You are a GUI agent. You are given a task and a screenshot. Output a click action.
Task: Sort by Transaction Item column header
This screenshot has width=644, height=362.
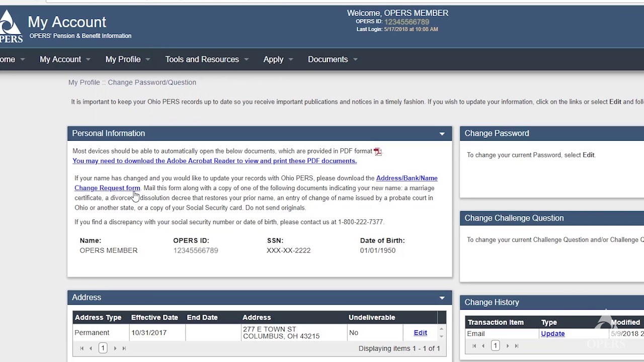[x=496, y=322]
